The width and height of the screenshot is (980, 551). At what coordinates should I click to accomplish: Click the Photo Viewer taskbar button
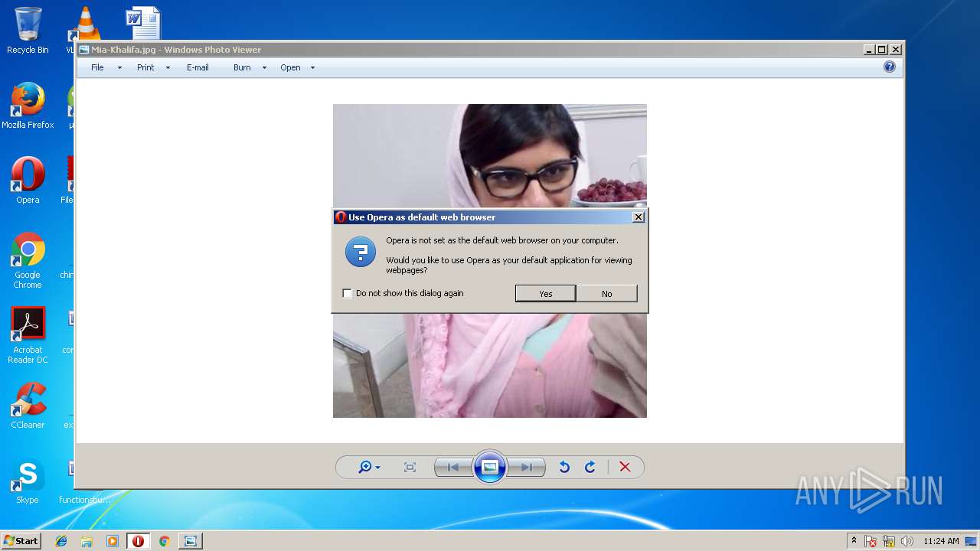pyautogui.click(x=190, y=541)
